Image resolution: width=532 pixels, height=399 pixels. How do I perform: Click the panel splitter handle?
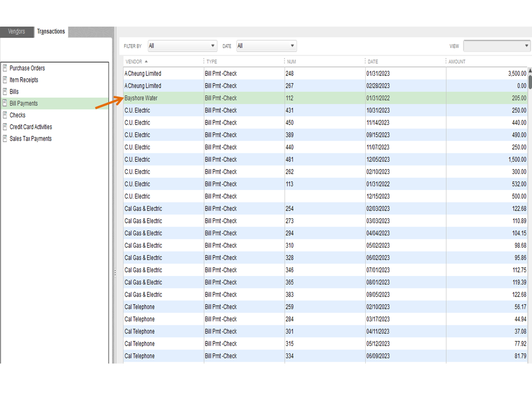pos(115,272)
